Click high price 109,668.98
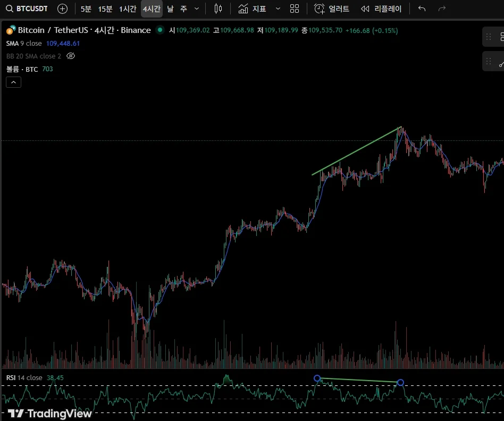Viewport: 504px width, 421px height. [237, 30]
